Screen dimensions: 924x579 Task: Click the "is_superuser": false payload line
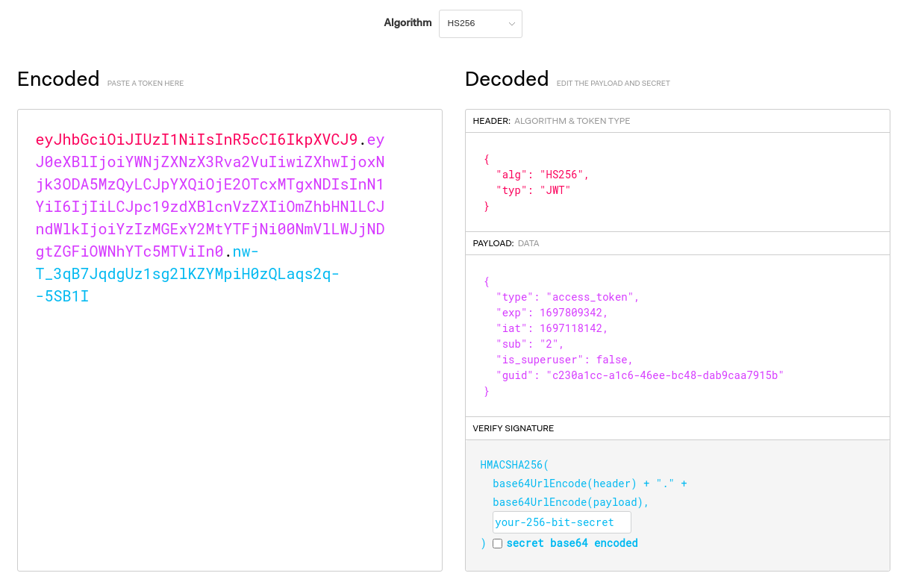point(564,360)
